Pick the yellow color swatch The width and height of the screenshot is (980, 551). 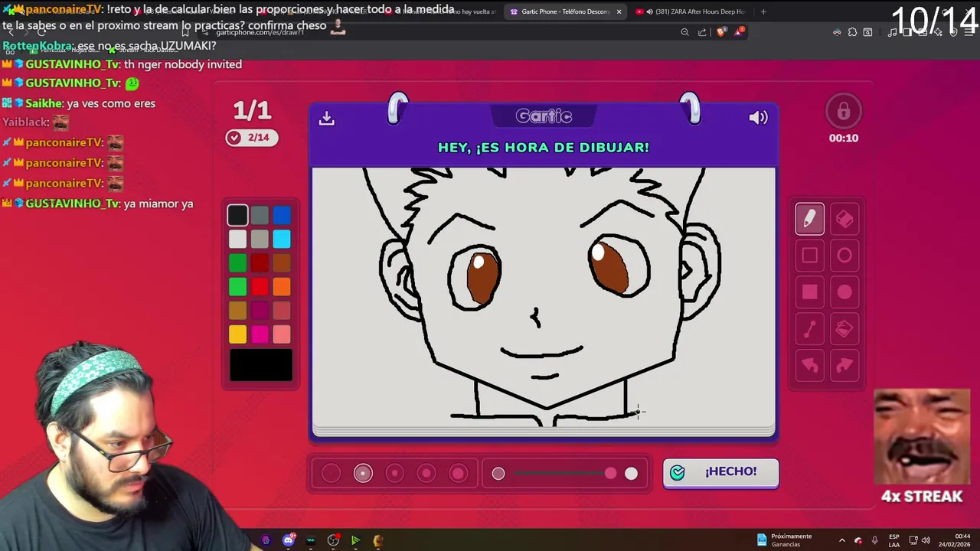(237, 334)
